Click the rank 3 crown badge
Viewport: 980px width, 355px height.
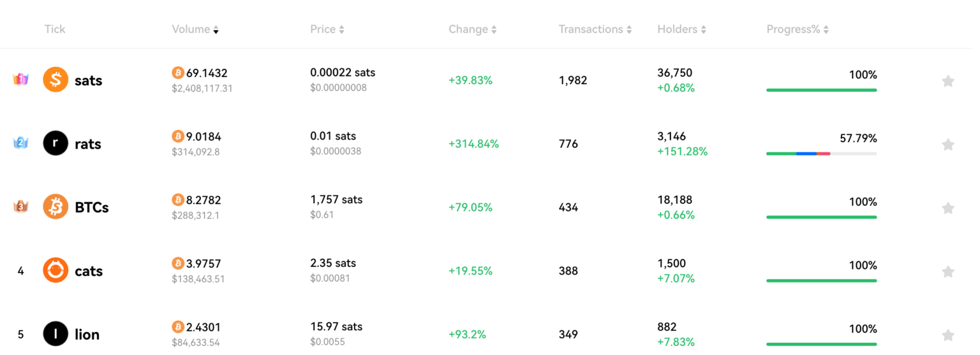point(20,206)
